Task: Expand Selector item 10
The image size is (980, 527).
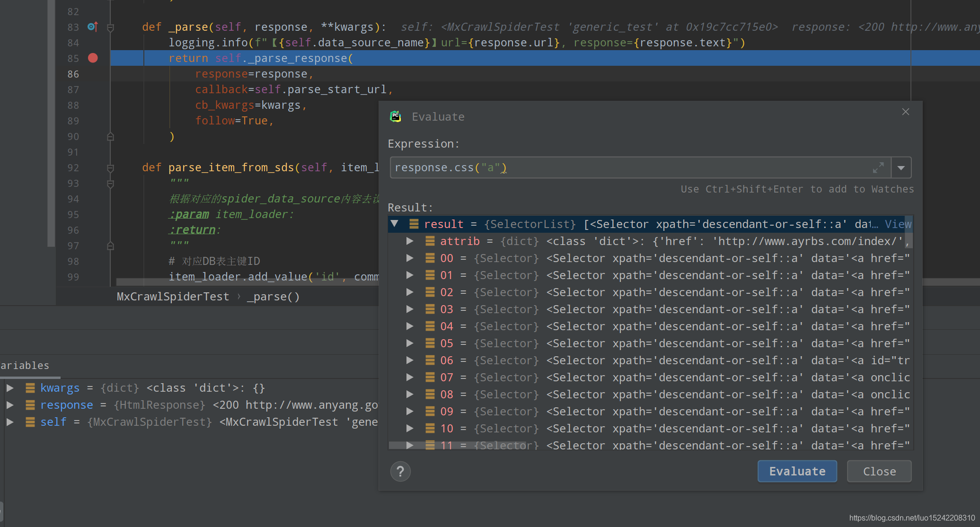Action: (410, 429)
